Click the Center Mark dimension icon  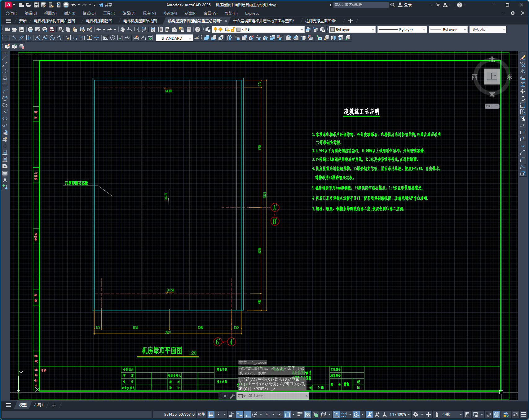(x=112, y=38)
